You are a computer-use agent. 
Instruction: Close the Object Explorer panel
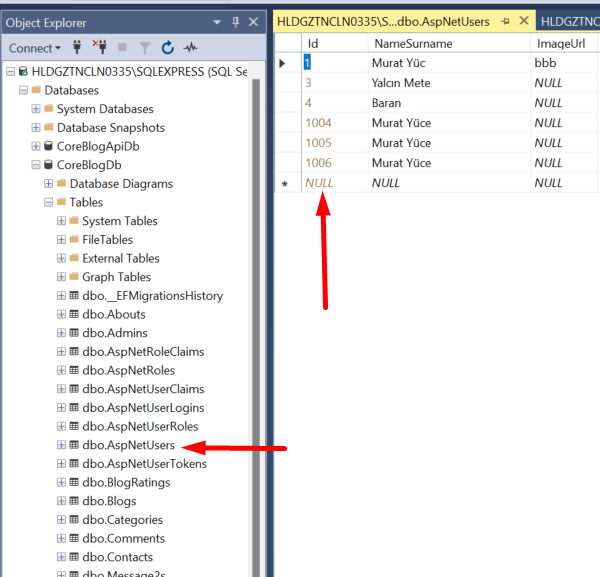(x=253, y=22)
